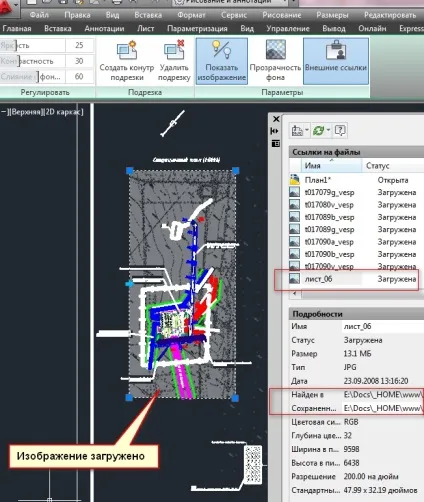
Task: Click the attach-file icon in the references palette
Action: [297, 130]
